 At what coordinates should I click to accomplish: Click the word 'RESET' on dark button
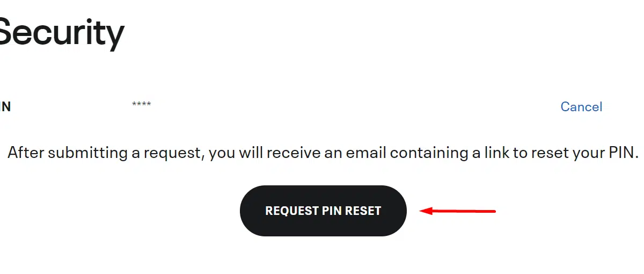pos(363,211)
